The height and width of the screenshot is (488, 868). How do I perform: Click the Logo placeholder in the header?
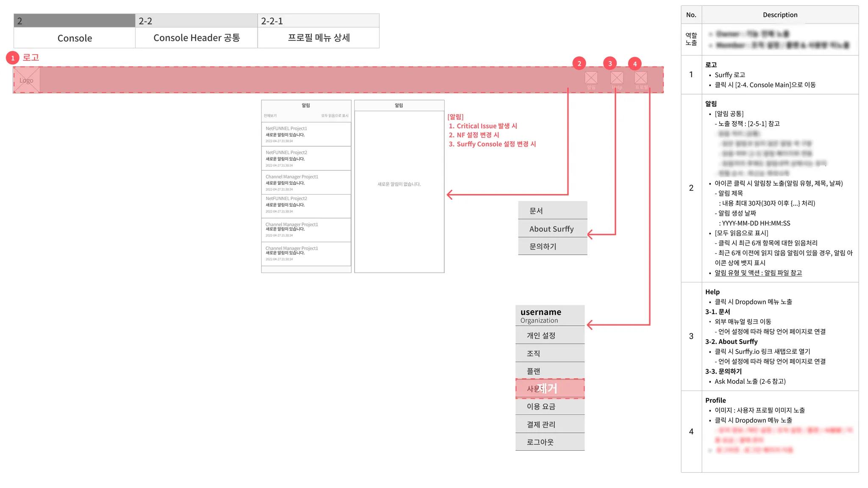26,80
